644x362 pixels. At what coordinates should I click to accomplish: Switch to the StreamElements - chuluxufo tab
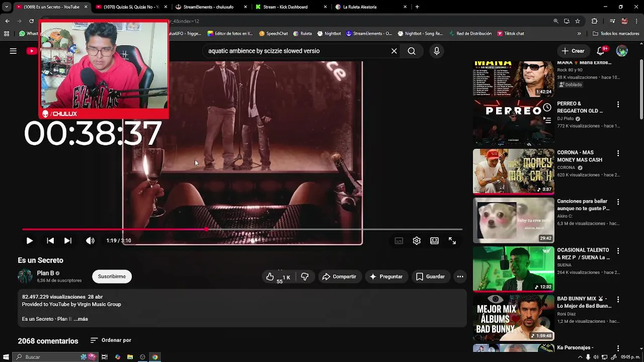tap(211, 7)
